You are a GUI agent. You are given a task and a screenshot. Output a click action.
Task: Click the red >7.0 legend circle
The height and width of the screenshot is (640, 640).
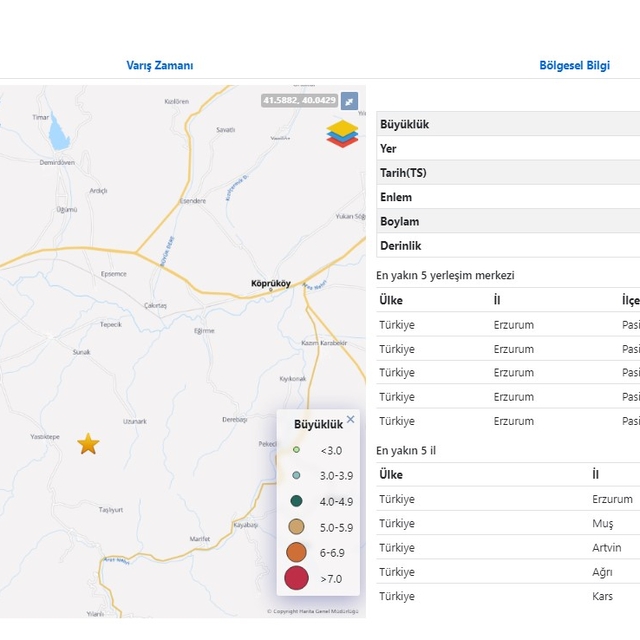pyautogui.click(x=296, y=578)
